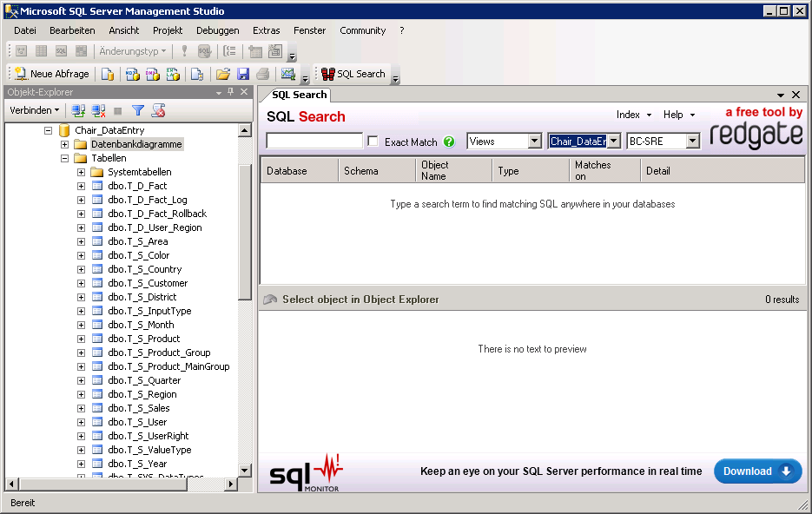Click the Matches on column header
The image size is (812, 514).
point(604,171)
